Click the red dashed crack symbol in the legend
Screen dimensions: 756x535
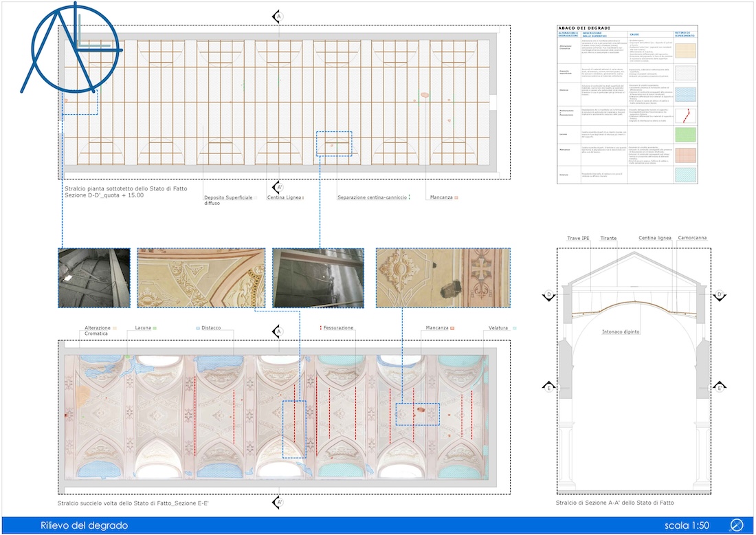coord(685,114)
